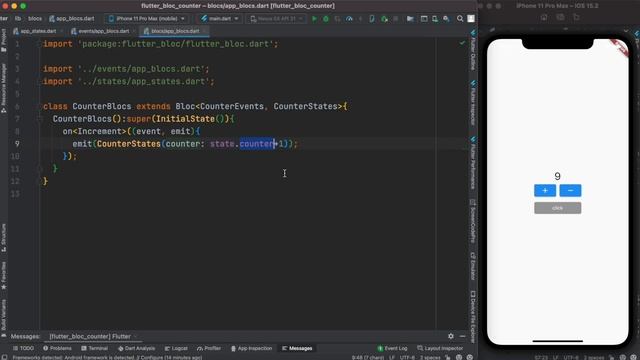Image resolution: width=640 pixels, height=360 pixels.
Task: Open Favorites tool window on left edge
Action: click(4, 276)
